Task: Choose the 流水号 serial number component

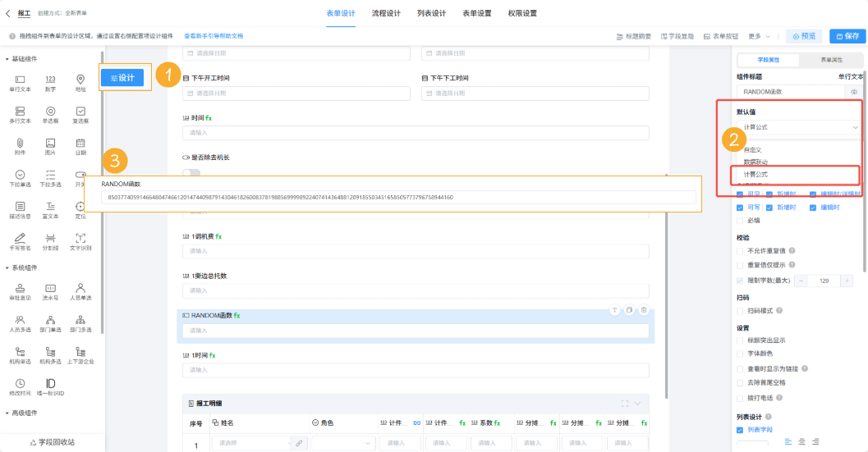Action: coord(50,292)
